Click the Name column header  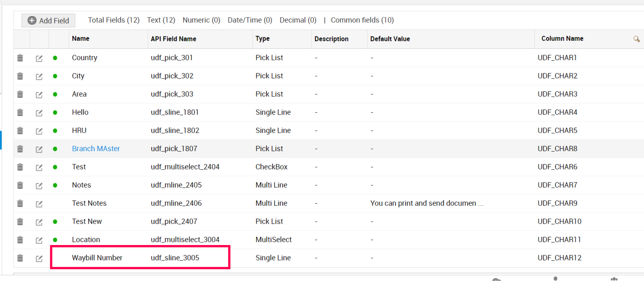81,39
